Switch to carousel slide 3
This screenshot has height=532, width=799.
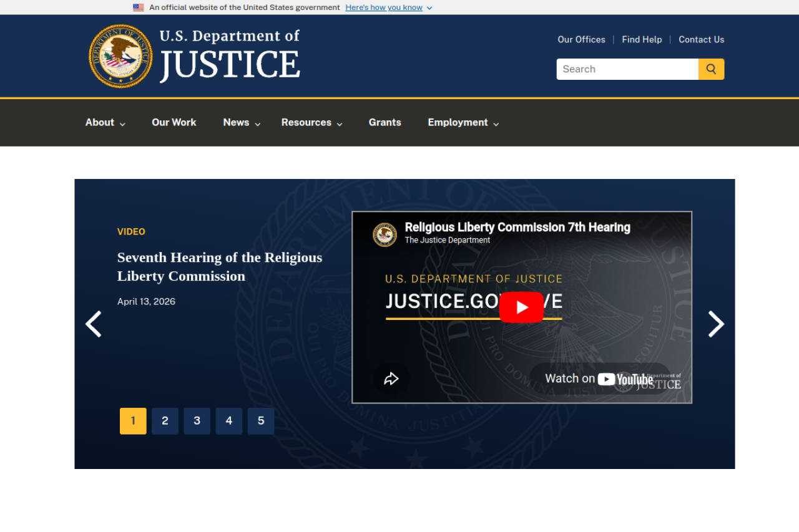tap(197, 421)
